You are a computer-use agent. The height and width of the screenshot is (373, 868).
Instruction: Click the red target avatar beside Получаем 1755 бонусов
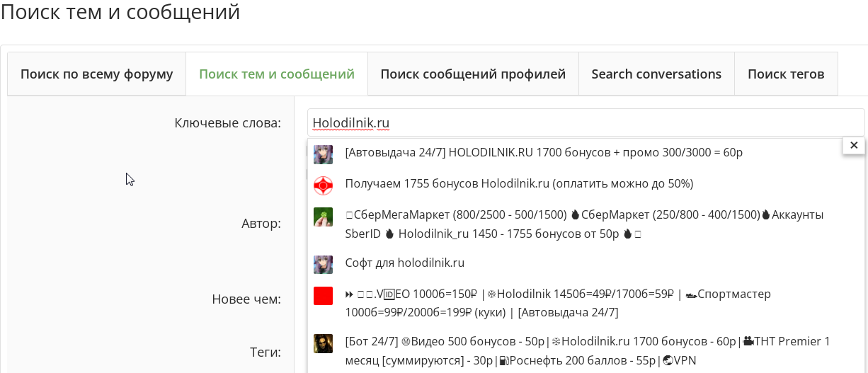pos(323,185)
